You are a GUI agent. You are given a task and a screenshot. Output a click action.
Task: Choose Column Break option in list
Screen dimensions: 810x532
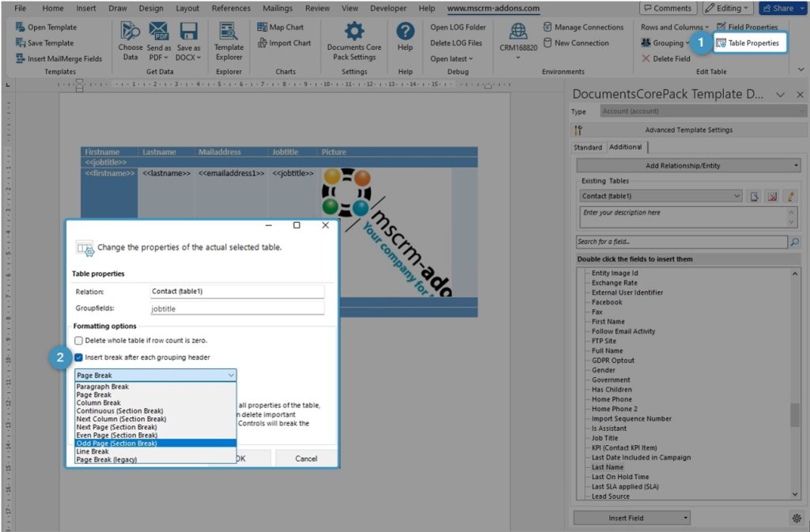click(156, 403)
